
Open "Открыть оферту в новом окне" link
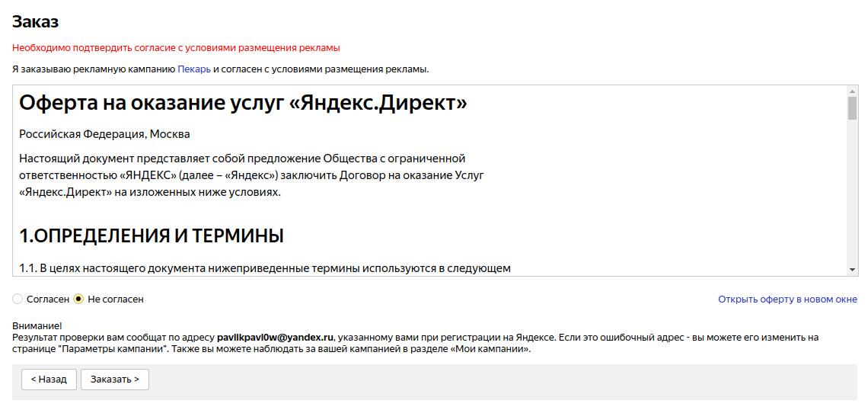(x=787, y=299)
